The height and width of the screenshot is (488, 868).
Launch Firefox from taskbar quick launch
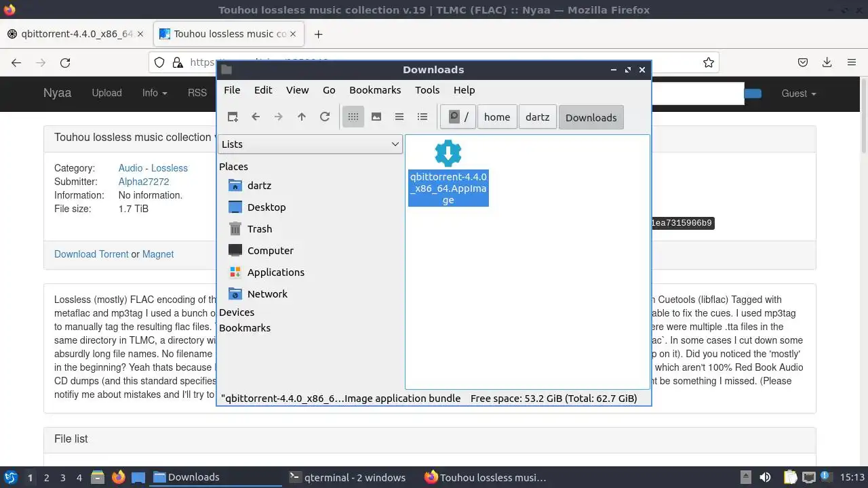pyautogui.click(x=118, y=477)
